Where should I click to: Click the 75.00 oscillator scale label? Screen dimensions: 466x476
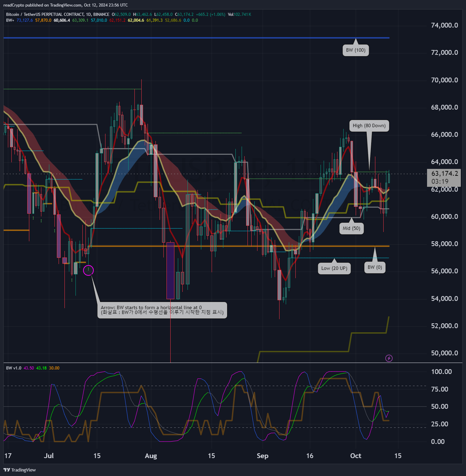pyautogui.click(x=440, y=389)
